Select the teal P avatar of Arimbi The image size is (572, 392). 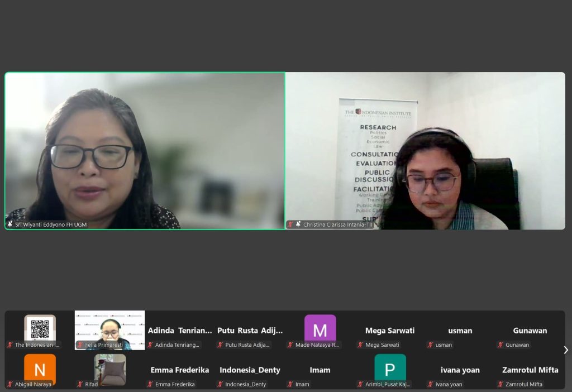click(390, 369)
